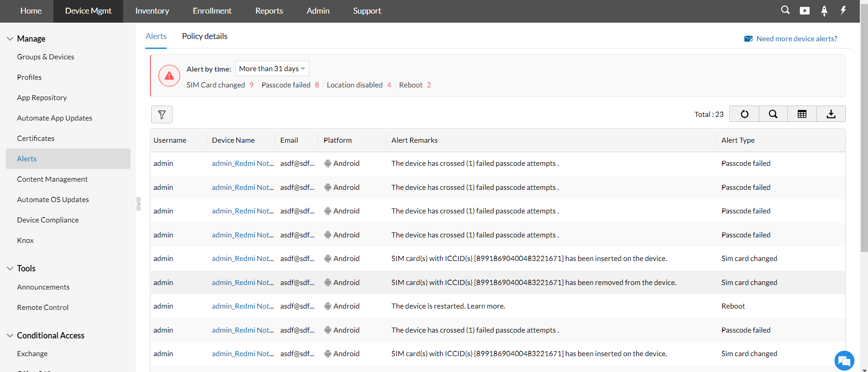868x372 pixels.
Task: Open the Alert by time dropdown
Action: click(272, 69)
